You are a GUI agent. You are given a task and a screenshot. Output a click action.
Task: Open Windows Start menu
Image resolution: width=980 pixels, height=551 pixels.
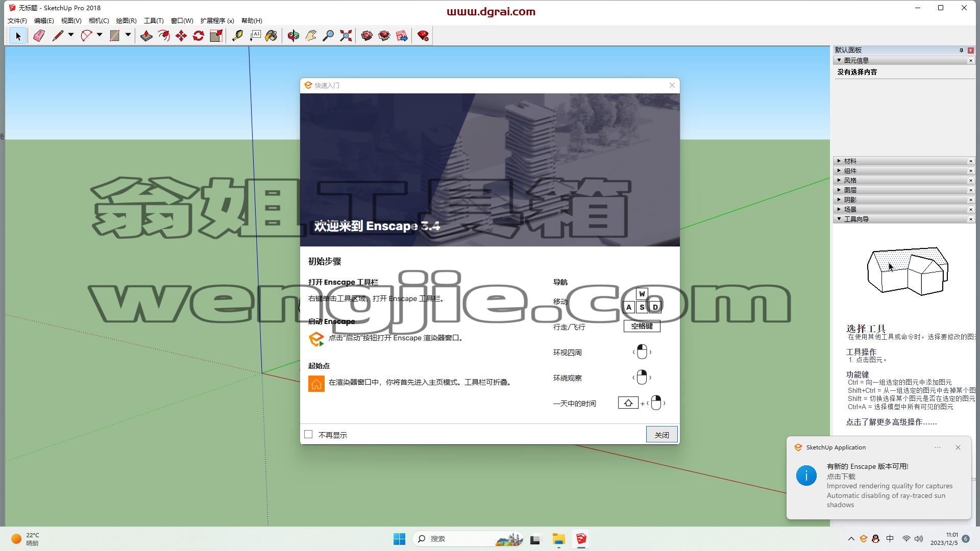[399, 539]
